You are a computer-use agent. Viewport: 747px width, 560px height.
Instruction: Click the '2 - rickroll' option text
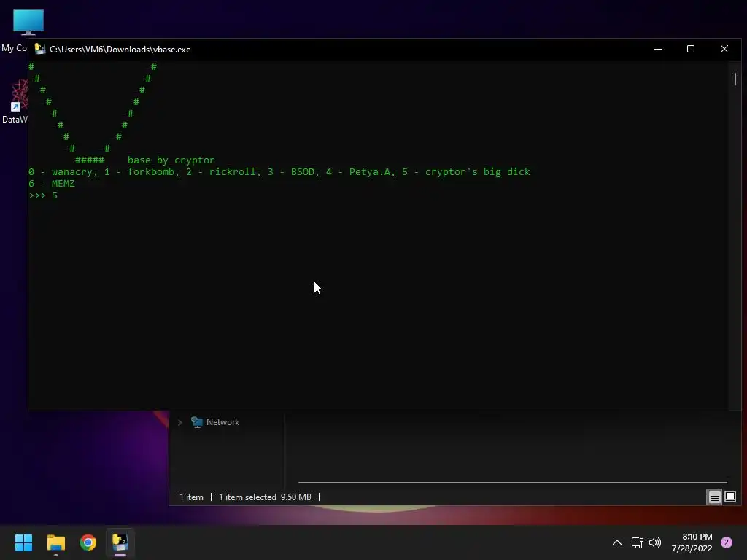point(223,172)
